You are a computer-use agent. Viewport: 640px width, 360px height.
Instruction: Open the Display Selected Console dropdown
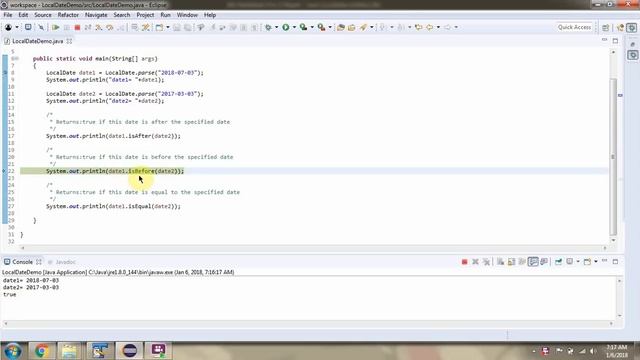pyautogui.click(x=578, y=262)
